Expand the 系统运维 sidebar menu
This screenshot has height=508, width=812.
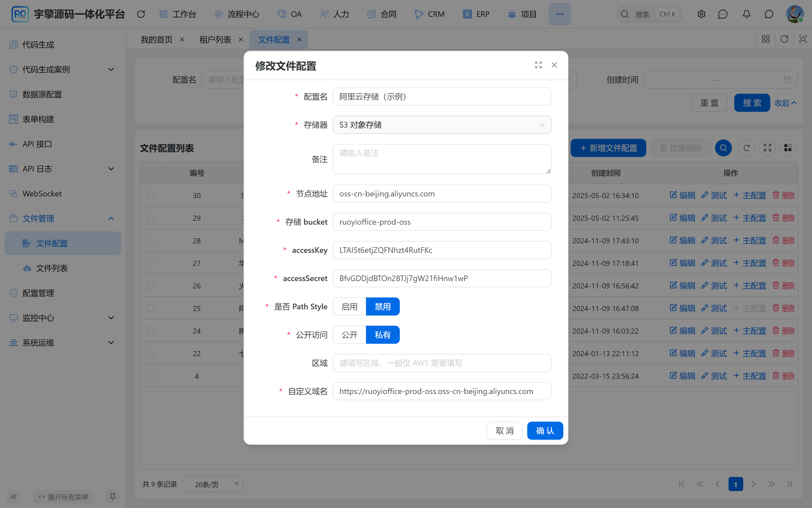point(63,343)
